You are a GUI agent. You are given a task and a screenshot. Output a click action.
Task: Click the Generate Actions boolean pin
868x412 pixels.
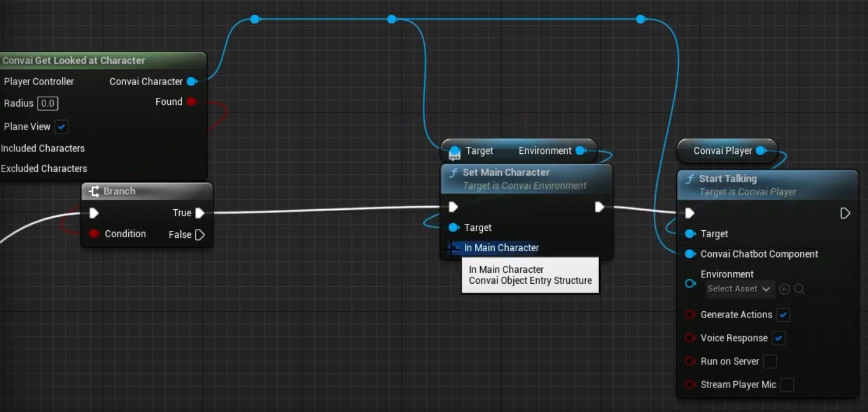coord(690,315)
